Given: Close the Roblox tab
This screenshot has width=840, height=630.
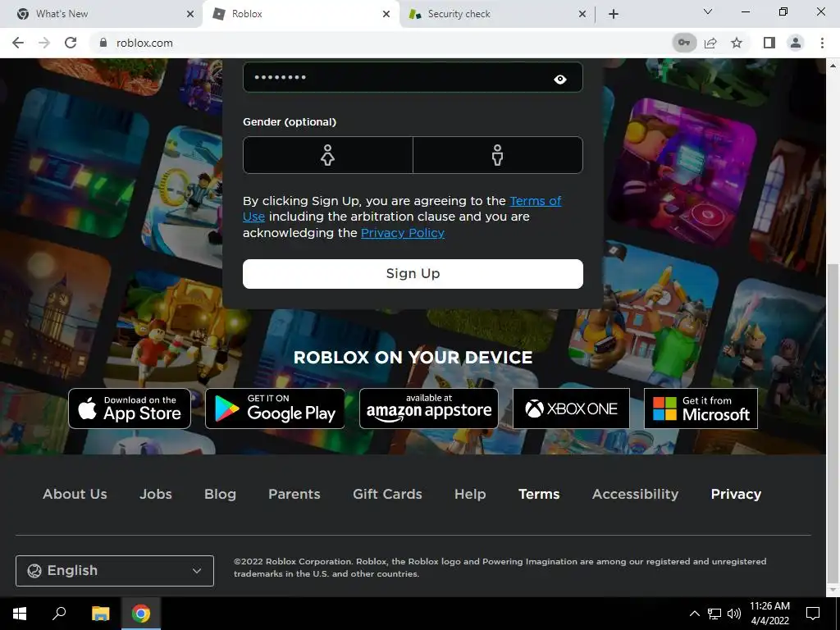Looking at the screenshot, I should [386, 14].
